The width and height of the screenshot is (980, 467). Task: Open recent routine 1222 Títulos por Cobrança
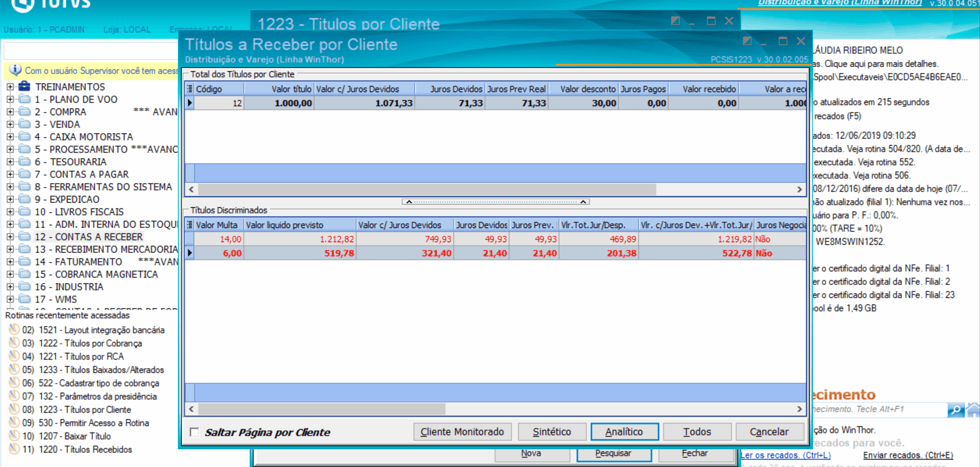(x=91, y=344)
